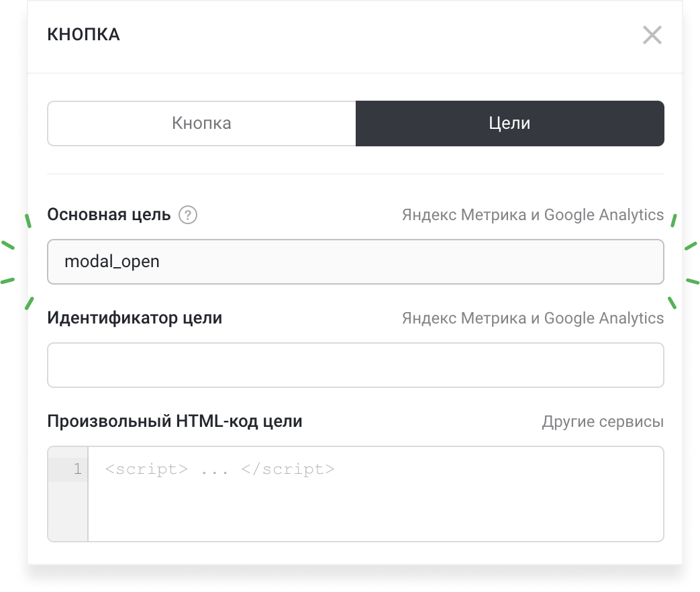Viewport: 700px width, 592px height.
Task: Select the Цели tab
Action: point(510,124)
